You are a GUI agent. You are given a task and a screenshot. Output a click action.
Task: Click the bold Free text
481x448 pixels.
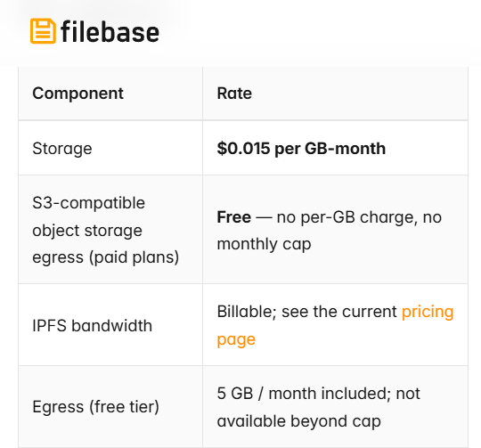tap(233, 217)
